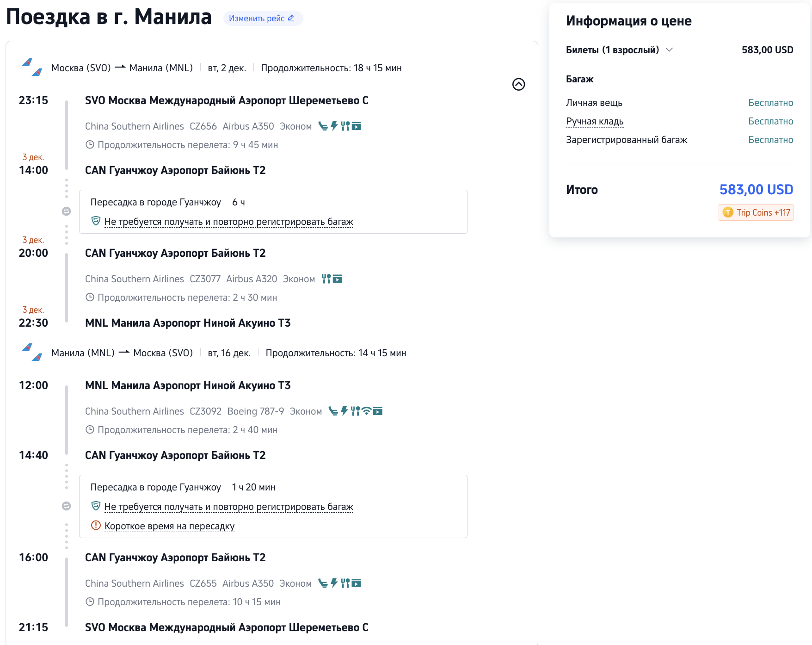Expand the Билеты (1 взрослый) price breakdown

(669, 50)
